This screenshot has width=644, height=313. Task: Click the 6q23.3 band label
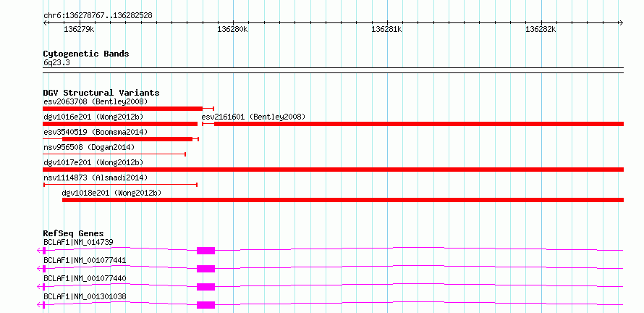[55, 62]
